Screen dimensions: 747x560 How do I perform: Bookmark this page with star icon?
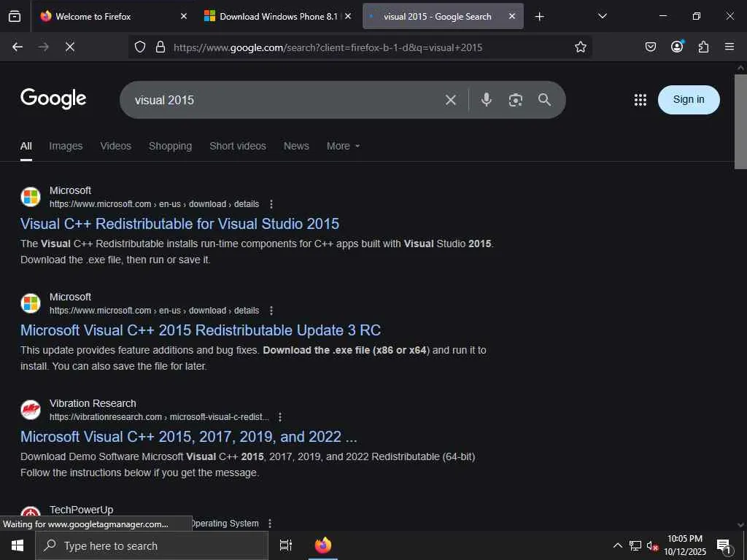click(580, 47)
